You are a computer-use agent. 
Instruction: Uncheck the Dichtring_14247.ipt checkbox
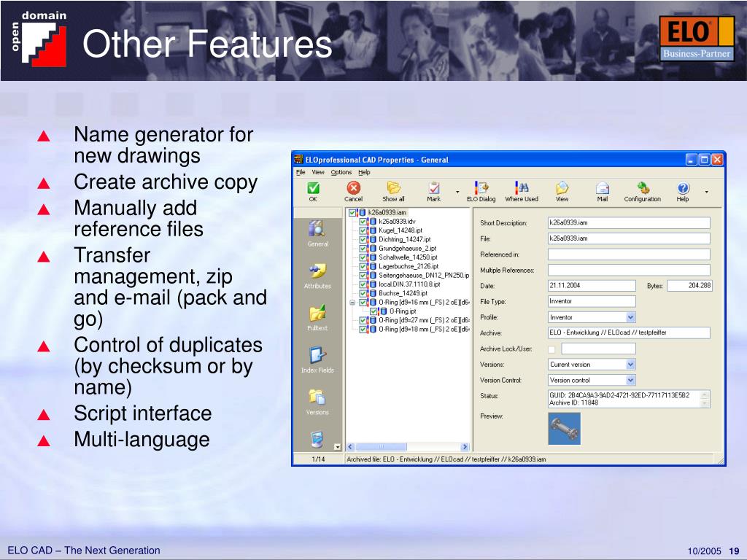[363, 239]
